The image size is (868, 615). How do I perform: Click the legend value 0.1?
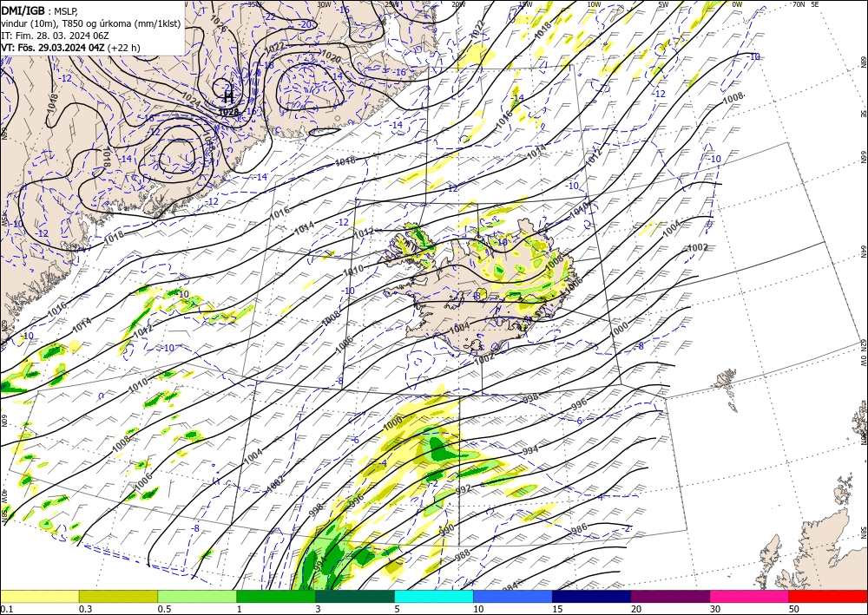(x=5, y=609)
